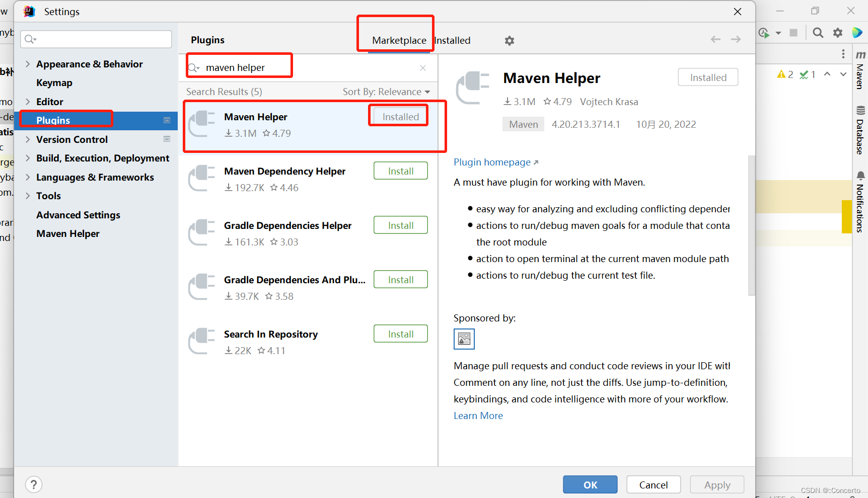Install the Gradle Dependencies Helper plugin
The width and height of the screenshot is (868, 498).
pos(401,225)
